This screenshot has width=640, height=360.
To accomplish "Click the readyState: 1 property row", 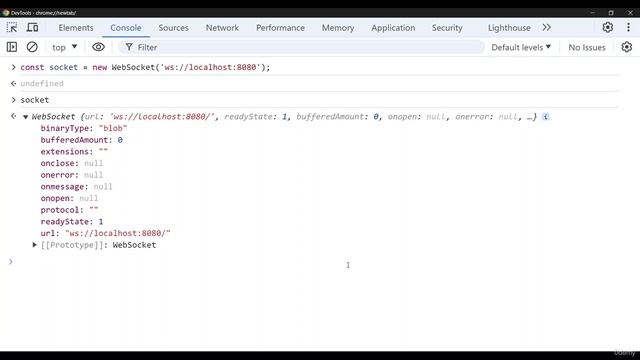I will pyautogui.click(x=71, y=222).
